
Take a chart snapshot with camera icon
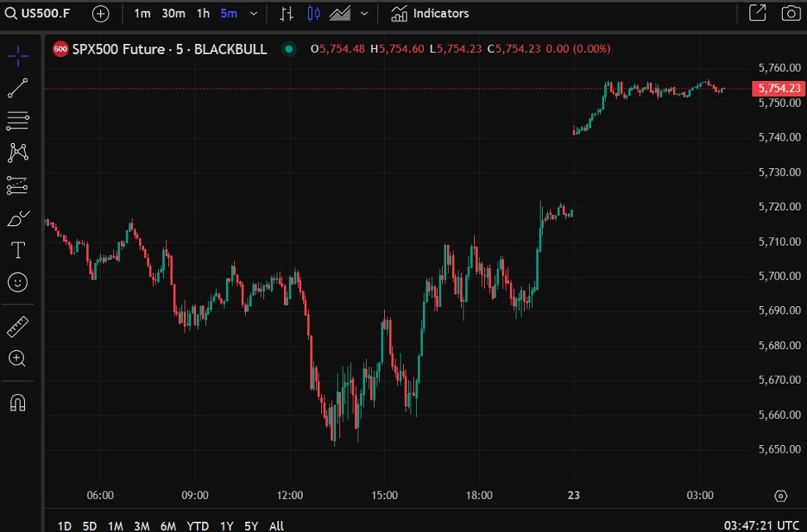[790, 13]
